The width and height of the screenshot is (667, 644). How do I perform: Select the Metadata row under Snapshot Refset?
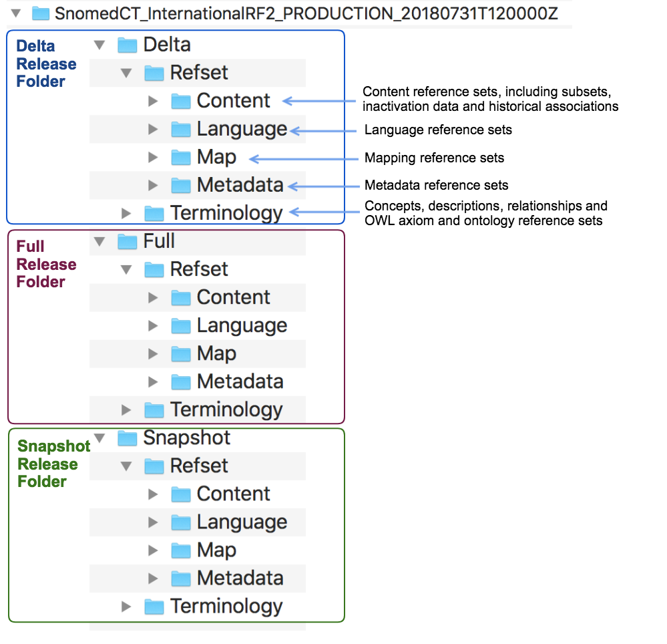pos(198,579)
